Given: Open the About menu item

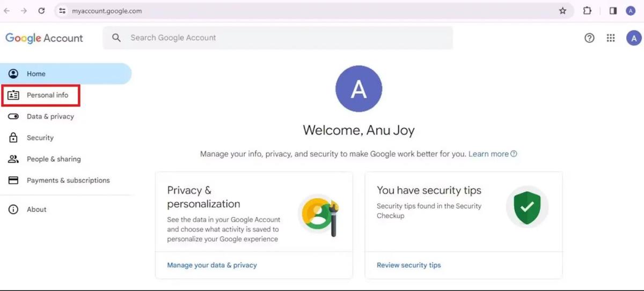Looking at the screenshot, I should (x=65, y=210).
